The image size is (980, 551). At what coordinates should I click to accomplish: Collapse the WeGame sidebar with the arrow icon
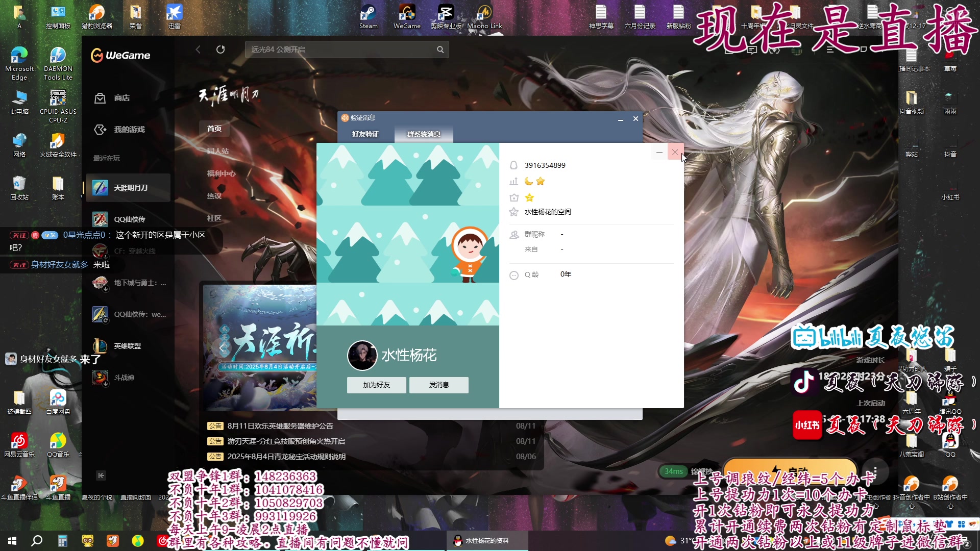point(101,475)
